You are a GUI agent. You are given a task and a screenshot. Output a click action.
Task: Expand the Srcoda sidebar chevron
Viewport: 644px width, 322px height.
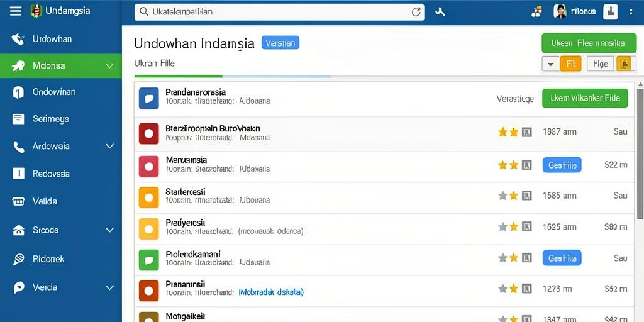pos(109,230)
